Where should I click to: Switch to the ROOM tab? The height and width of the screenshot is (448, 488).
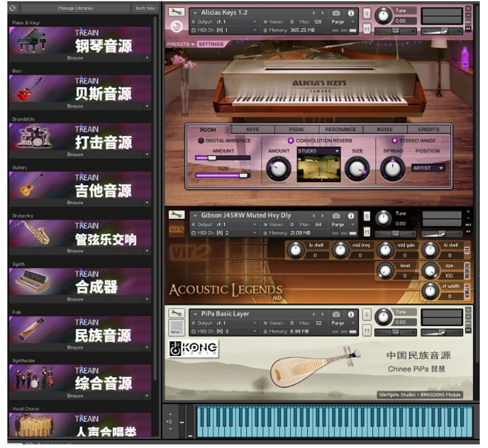(x=208, y=130)
